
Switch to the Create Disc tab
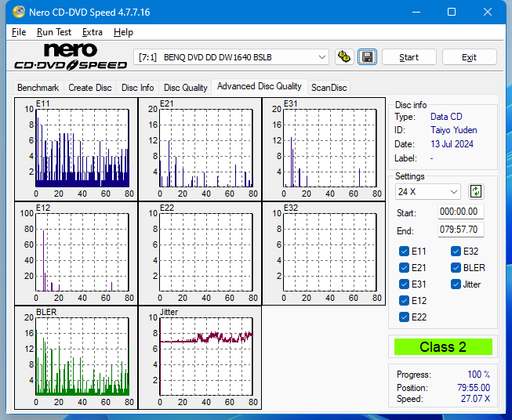(x=90, y=88)
